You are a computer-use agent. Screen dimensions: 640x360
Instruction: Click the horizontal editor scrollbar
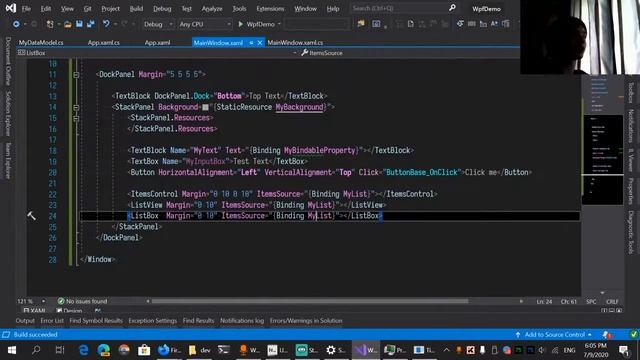(x=310, y=301)
